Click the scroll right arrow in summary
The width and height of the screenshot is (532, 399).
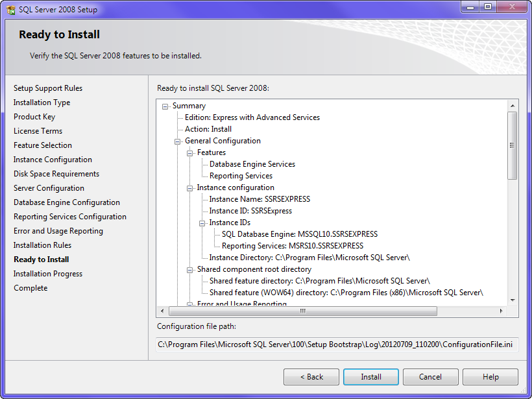501,311
